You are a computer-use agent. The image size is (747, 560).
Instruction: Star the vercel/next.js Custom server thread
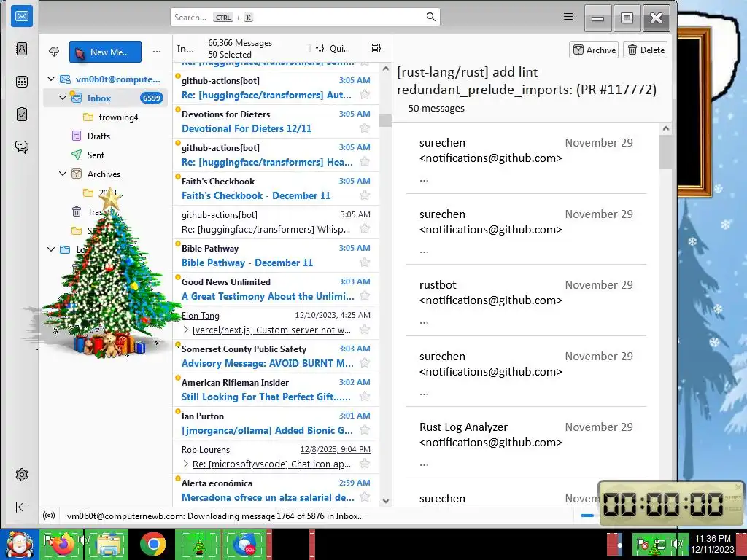coord(365,330)
